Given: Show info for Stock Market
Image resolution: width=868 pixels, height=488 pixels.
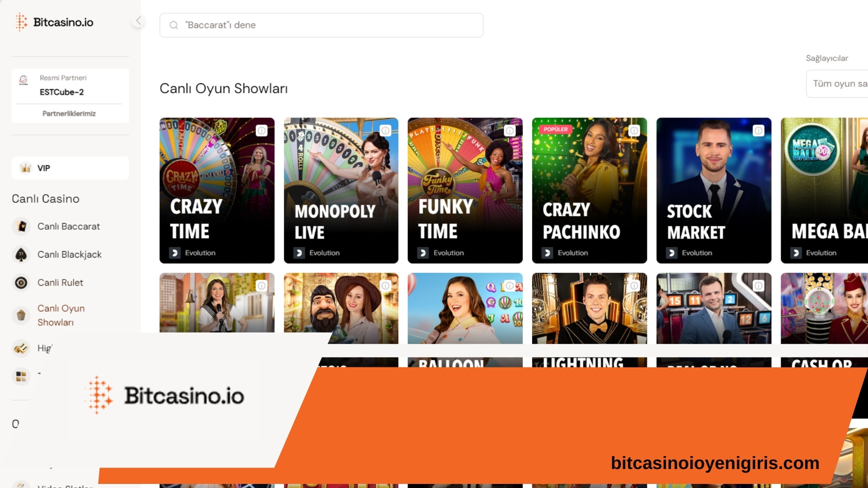Looking at the screenshot, I should [759, 131].
